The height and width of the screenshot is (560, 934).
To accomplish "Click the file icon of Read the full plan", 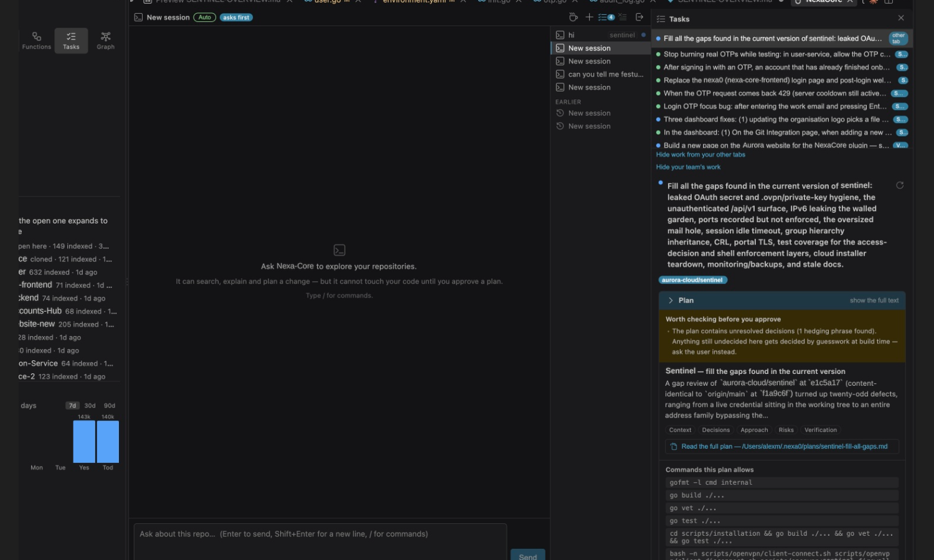I will pos(674,447).
